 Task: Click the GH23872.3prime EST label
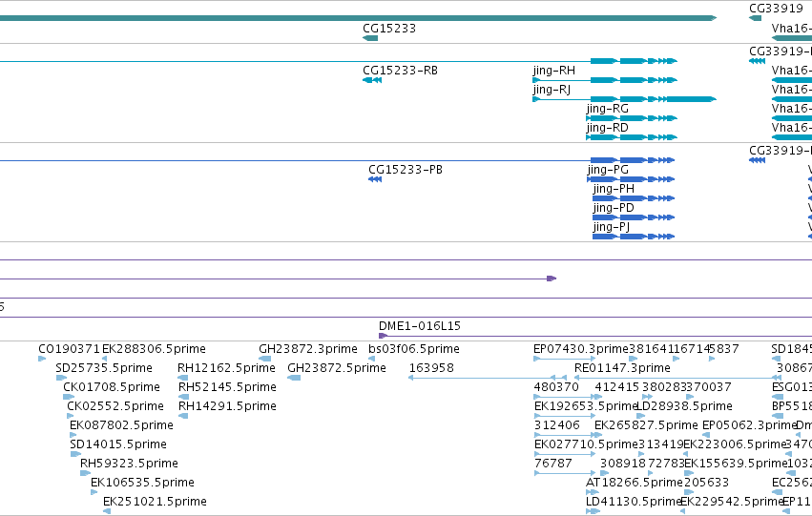coord(307,349)
